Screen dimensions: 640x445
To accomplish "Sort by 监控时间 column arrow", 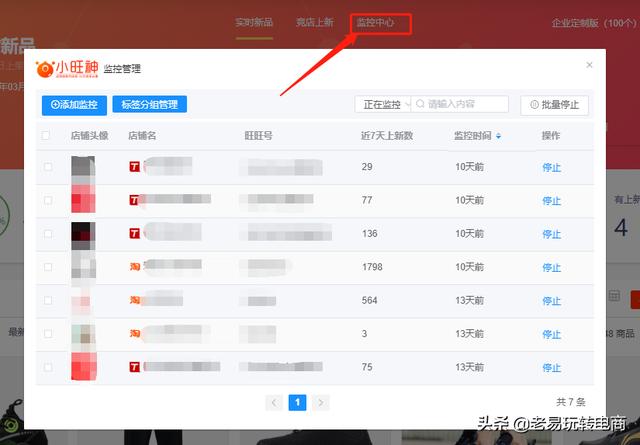I will tap(498, 136).
